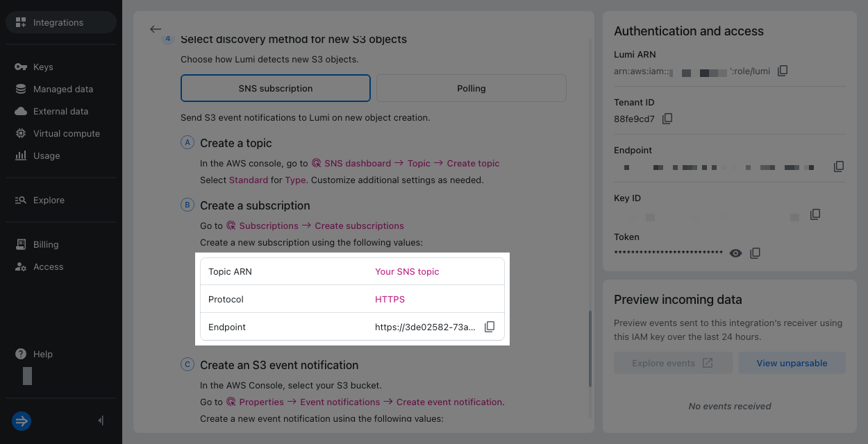Click the HTTPS protocol value

[390, 299]
